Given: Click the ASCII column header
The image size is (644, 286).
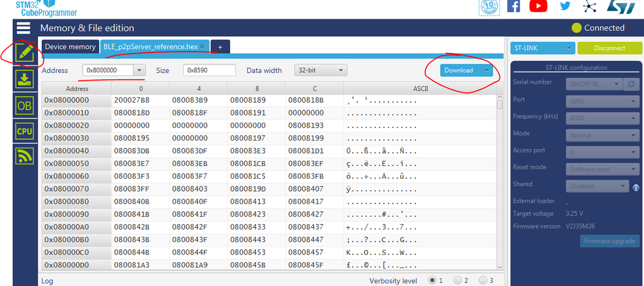Looking at the screenshot, I should 420,88.
